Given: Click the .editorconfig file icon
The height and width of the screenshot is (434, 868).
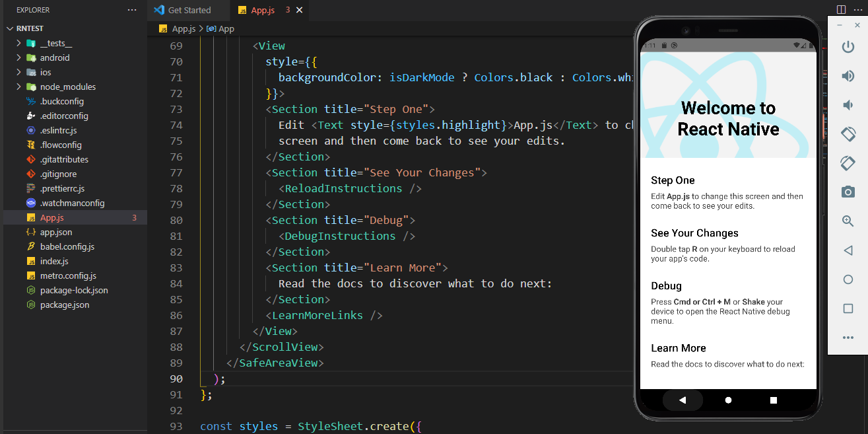Looking at the screenshot, I should [31, 116].
